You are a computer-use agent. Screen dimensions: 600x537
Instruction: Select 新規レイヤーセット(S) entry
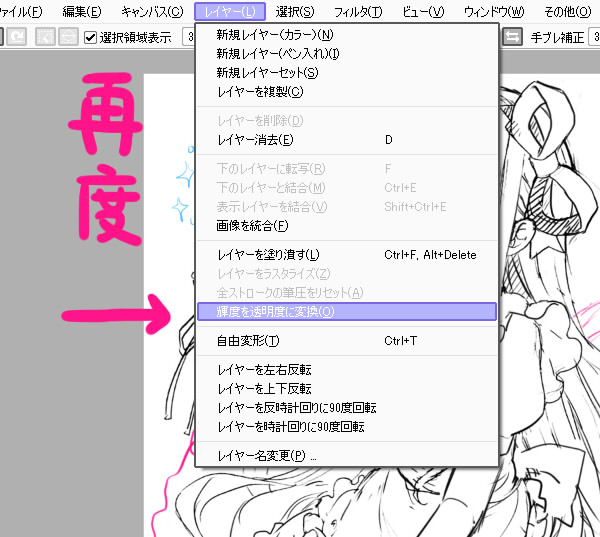coord(347,73)
